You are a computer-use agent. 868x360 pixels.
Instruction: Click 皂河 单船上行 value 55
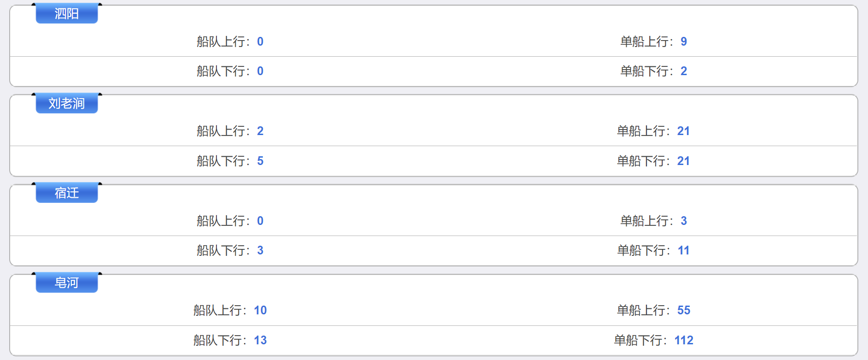point(684,310)
